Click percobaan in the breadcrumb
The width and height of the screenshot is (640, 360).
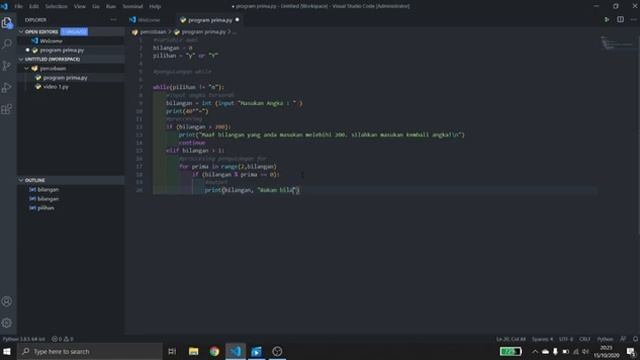pos(153,32)
